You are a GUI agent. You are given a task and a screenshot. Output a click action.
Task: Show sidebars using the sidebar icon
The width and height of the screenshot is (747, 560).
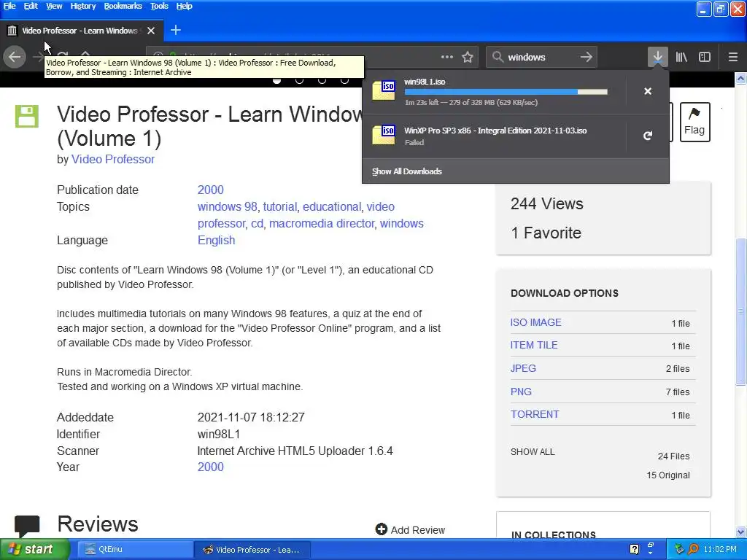point(705,57)
